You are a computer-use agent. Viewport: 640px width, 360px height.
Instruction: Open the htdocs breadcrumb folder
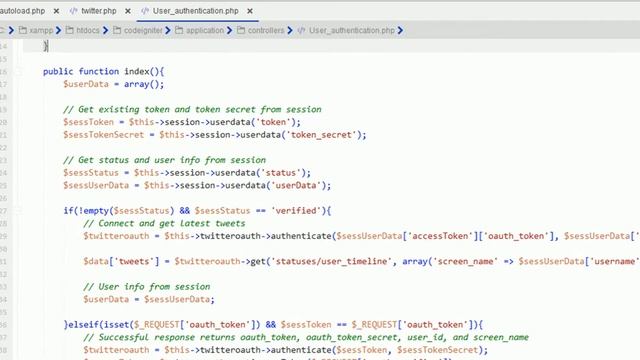coord(88,30)
